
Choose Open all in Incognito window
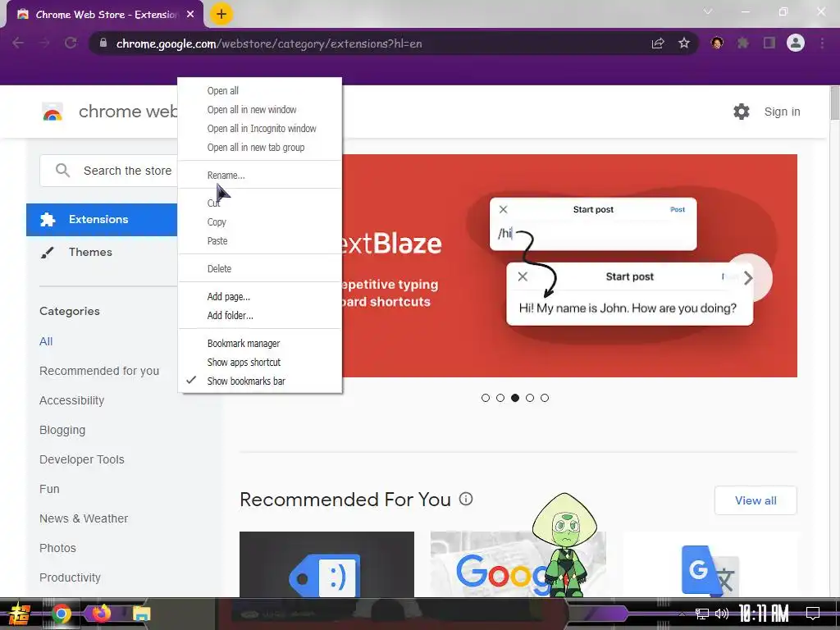point(260,129)
